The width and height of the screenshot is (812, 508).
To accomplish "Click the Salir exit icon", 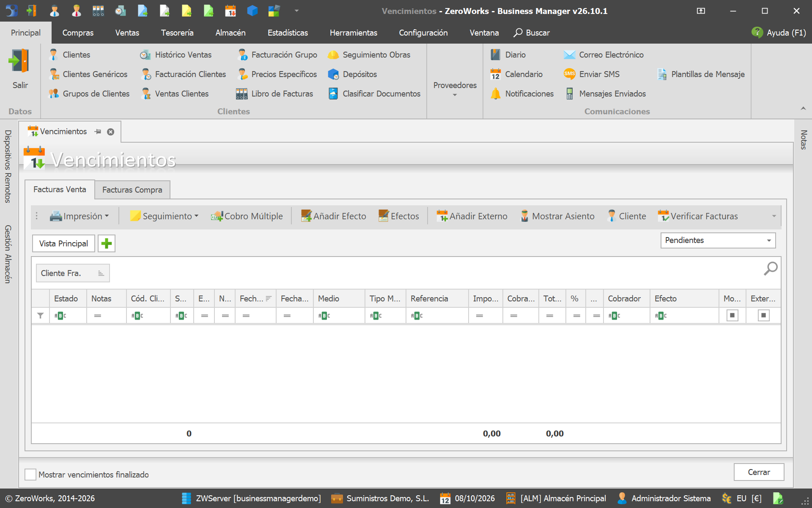I will (19, 61).
